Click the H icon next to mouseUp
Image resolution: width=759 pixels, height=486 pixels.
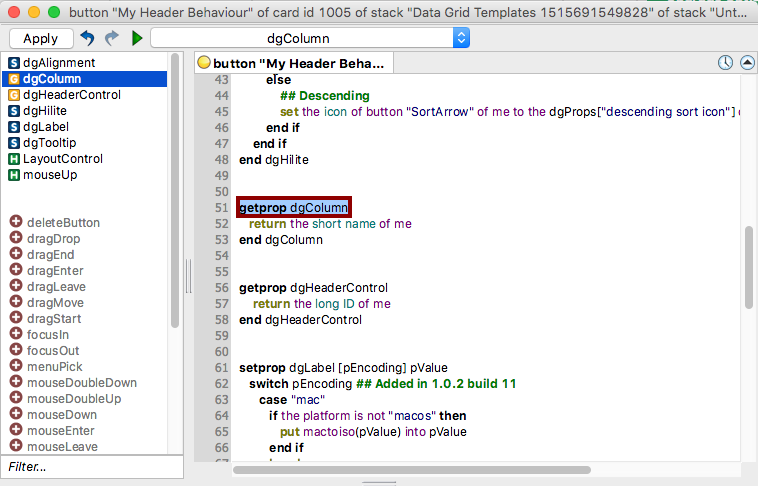[x=14, y=175]
